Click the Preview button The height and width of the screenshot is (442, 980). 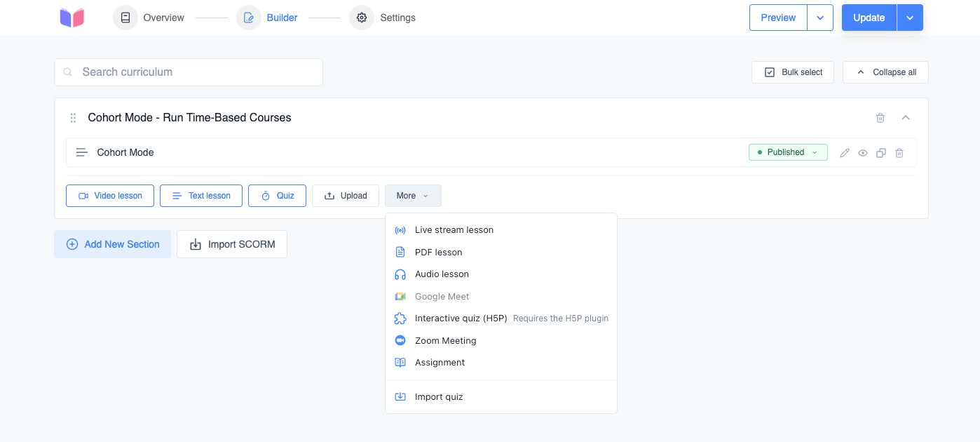pyautogui.click(x=778, y=18)
